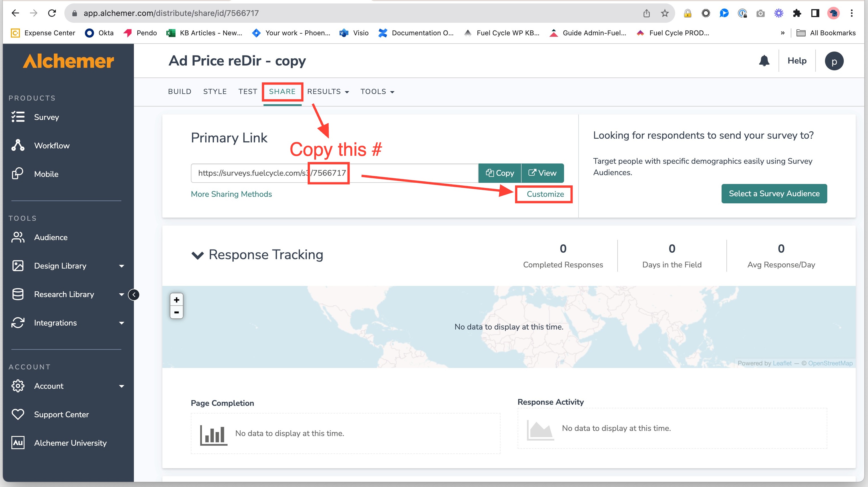868x487 pixels.
Task: Switch to the STYLE tab
Action: (x=215, y=92)
